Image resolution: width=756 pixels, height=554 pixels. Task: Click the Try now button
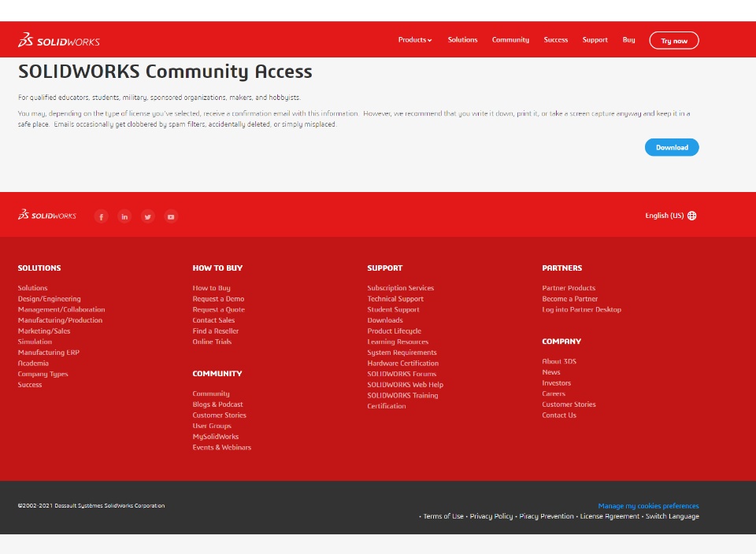pos(674,40)
